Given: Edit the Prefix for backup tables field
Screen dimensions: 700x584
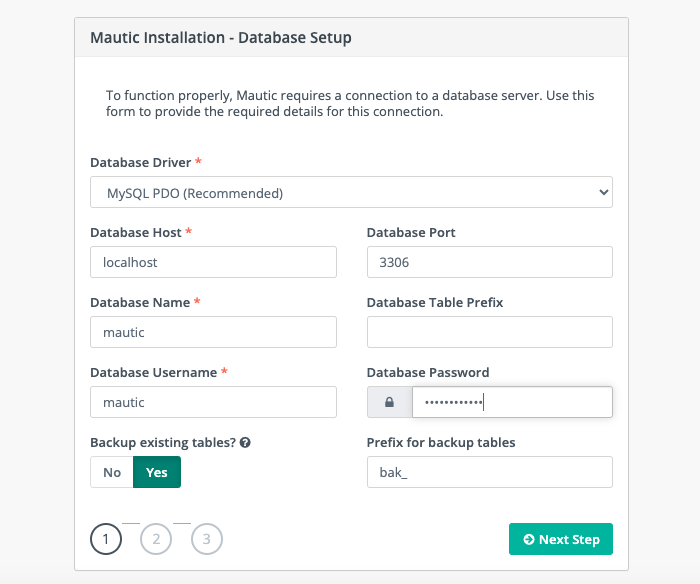Looking at the screenshot, I should pyautogui.click(x=489, y=472).
